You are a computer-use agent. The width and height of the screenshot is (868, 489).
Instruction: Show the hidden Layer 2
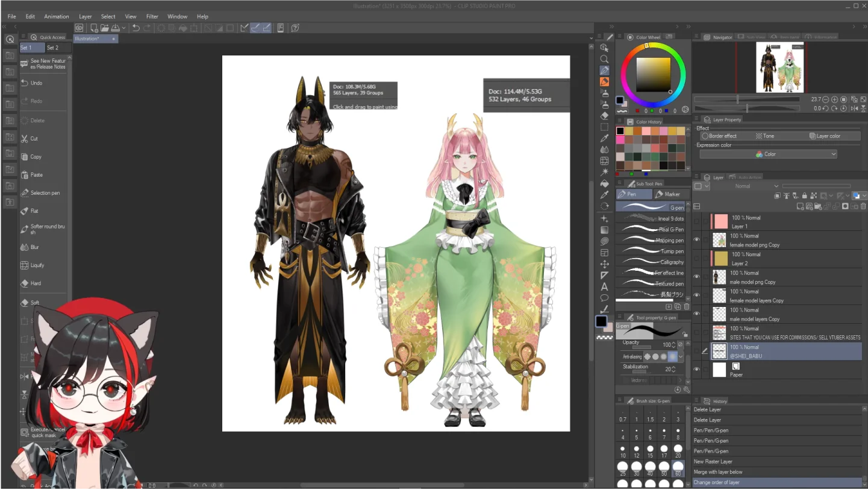click(697, 259)
